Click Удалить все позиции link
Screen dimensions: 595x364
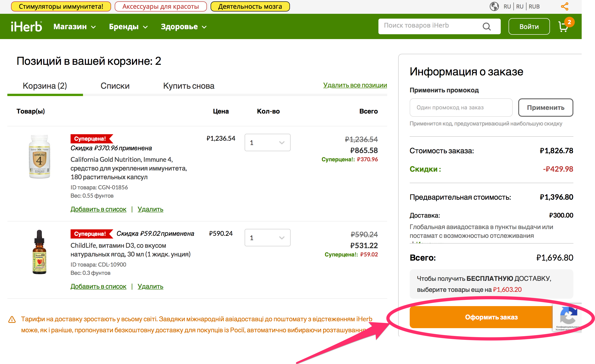coord(355,85)
